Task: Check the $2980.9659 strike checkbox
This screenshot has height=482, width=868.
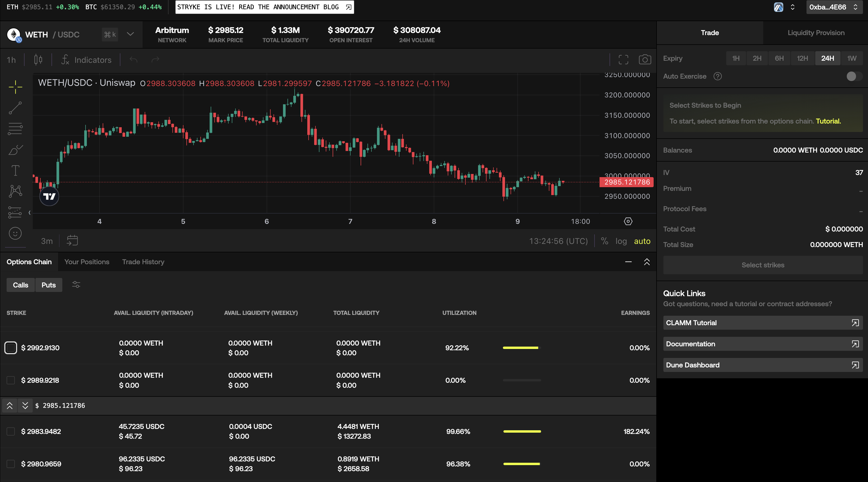Action: coord(11,464)
